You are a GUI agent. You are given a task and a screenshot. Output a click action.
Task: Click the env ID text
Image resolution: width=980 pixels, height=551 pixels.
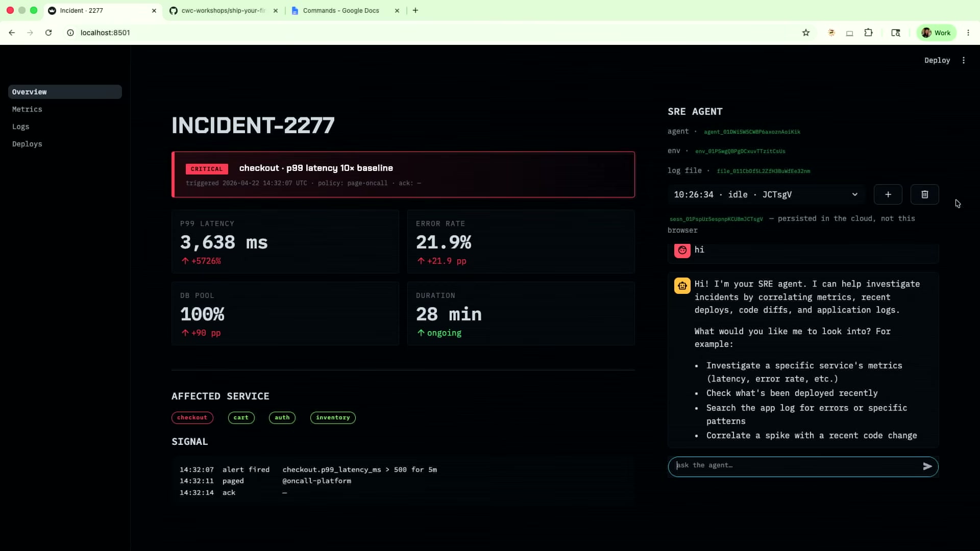click(x=740, y=152)
